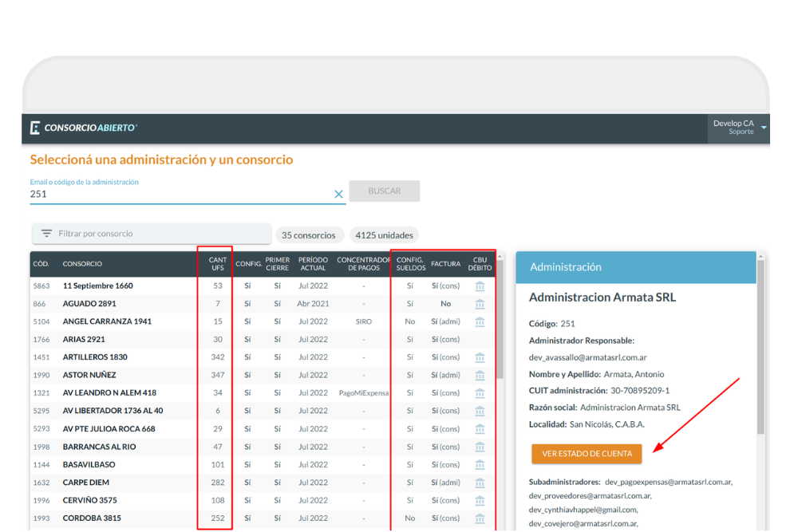This screenshot has width=798, height=532.
Task: Sort by CANT UFS column header
Action: click(x=217, y=264)
